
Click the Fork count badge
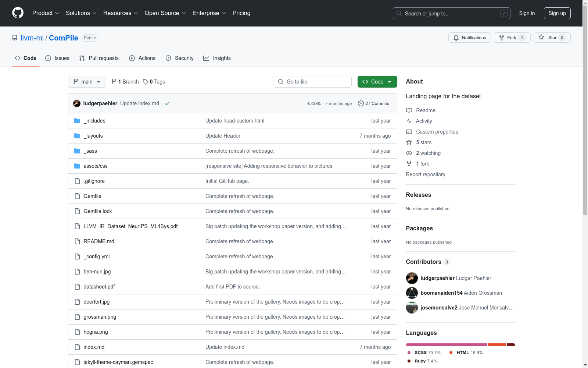(x=522, y=38)
